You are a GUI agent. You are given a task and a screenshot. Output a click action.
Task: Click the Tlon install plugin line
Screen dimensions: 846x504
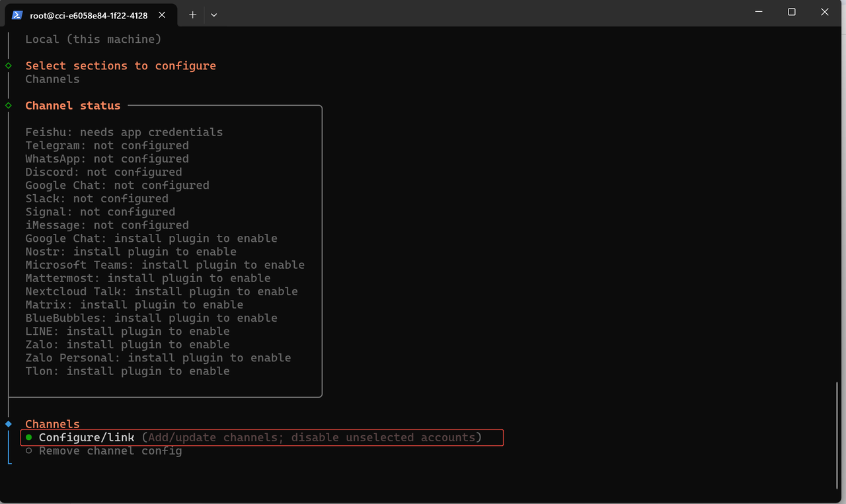[127, 371]
